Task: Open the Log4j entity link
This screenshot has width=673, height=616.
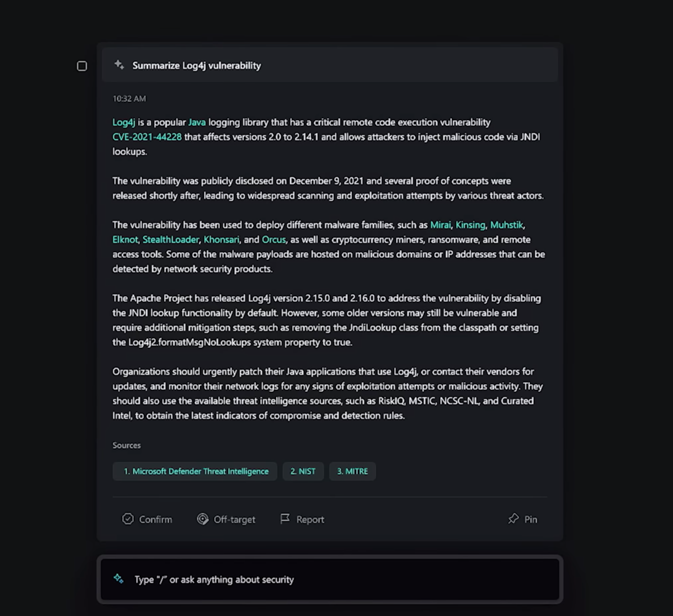Action: (123, 122)
